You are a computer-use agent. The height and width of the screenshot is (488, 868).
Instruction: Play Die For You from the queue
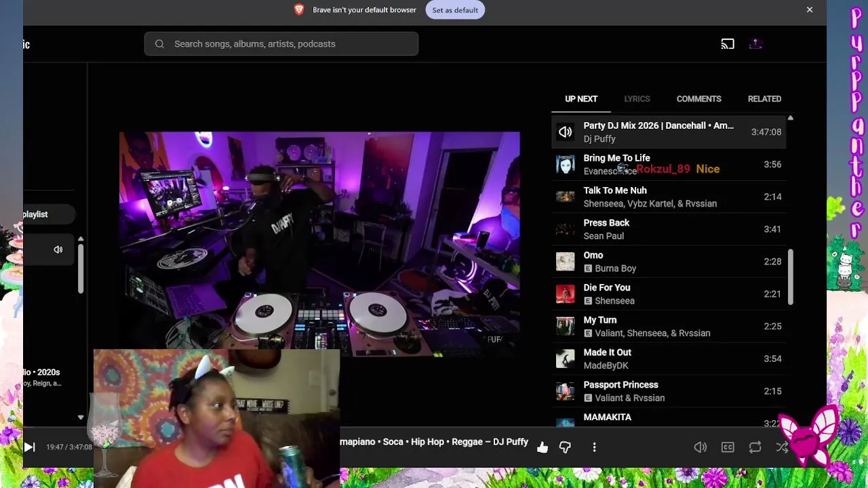point(669,294)
